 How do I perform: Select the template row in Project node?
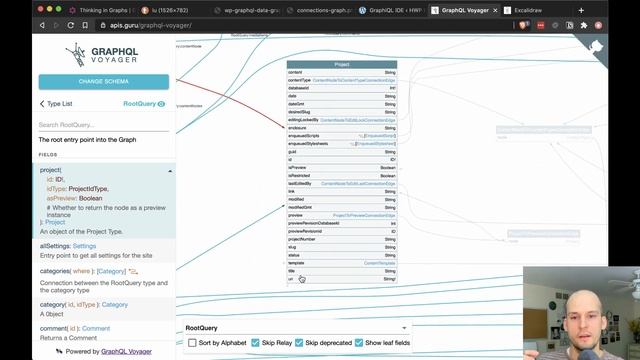342,263
